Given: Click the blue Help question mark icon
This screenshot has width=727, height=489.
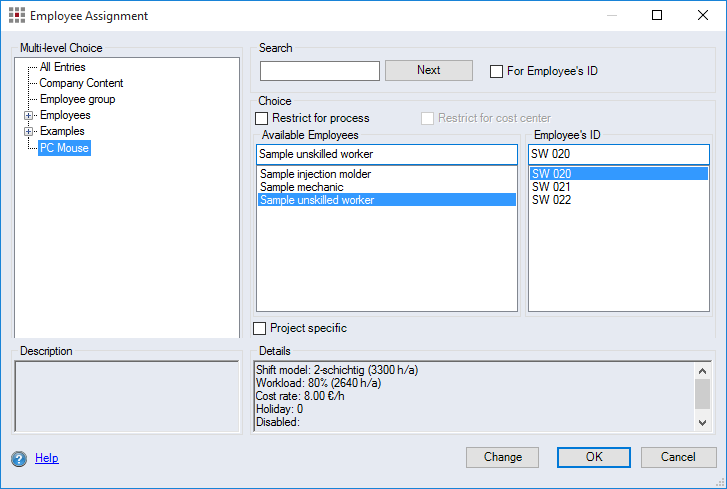Looking at the screenshot, I should (x=19, y=459).
